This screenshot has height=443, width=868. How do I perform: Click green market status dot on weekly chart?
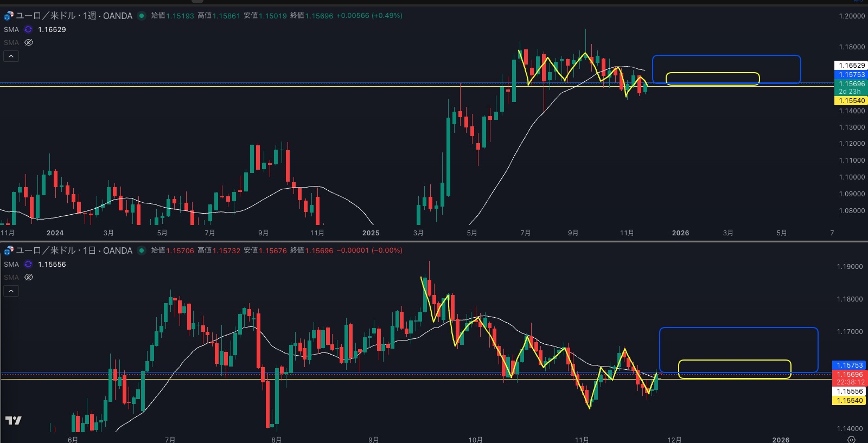[x=142, y=16]
